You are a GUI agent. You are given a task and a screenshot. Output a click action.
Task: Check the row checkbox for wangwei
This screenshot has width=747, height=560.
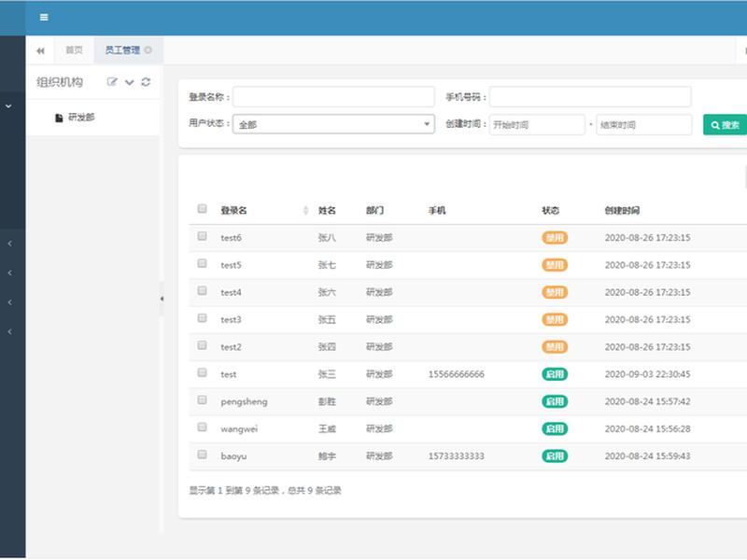(x=202, y=427)
